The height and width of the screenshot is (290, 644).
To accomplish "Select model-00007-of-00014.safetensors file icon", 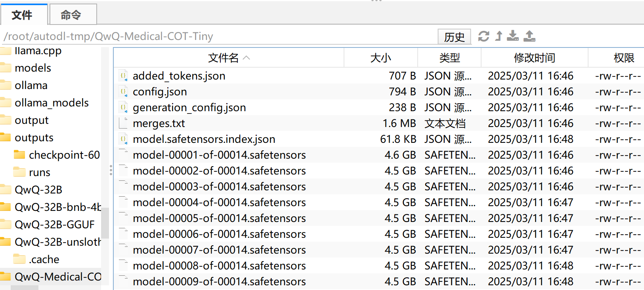I will click(123, 250).
